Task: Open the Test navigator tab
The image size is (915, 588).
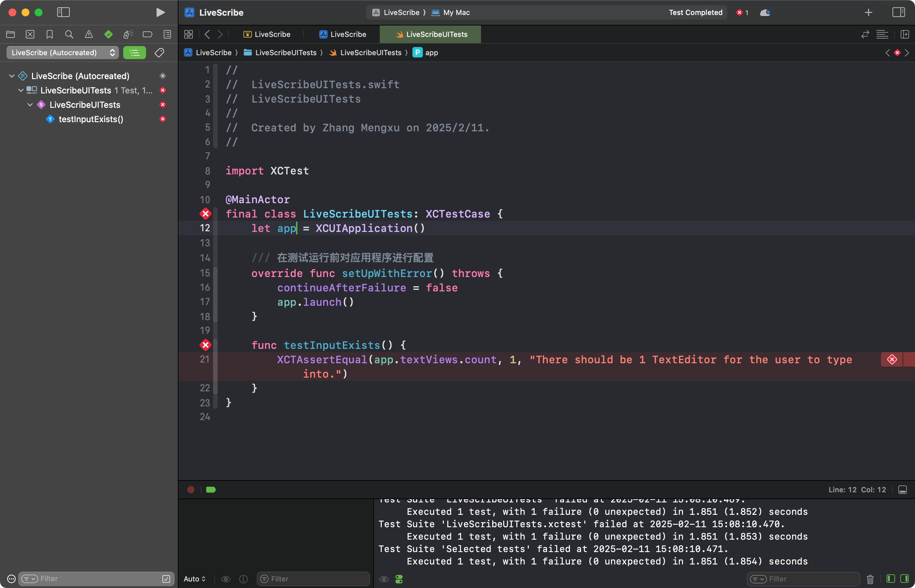Action: pyautogui.click(x=108, y=34)
